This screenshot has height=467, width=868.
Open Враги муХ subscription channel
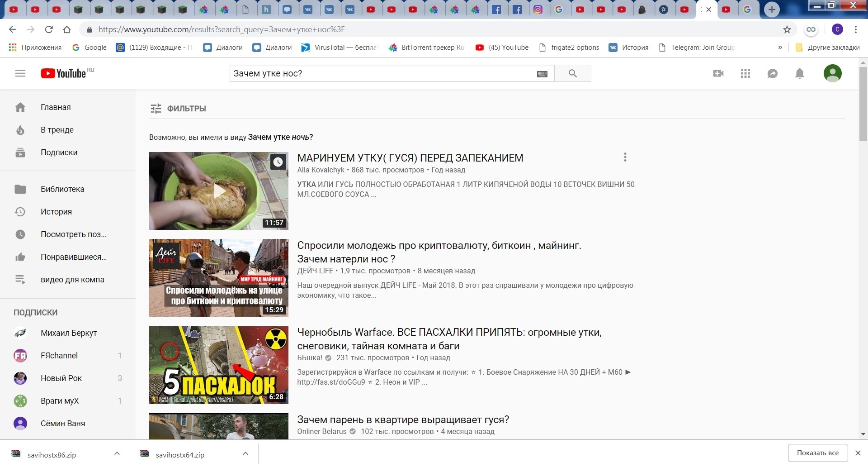pos(68,401)
